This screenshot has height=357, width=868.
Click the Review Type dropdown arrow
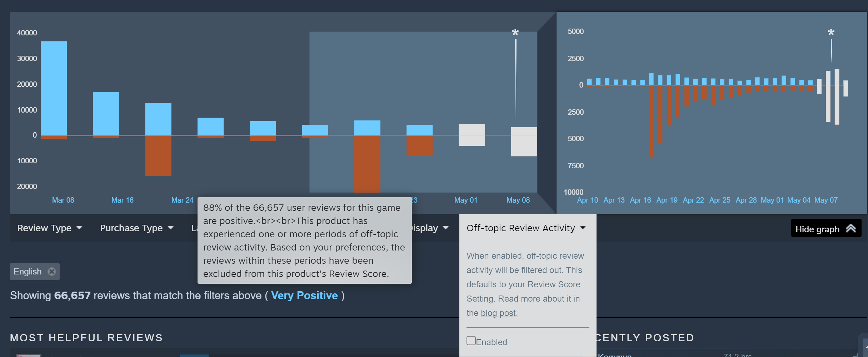pyautogui.click(x=79, y=228)
